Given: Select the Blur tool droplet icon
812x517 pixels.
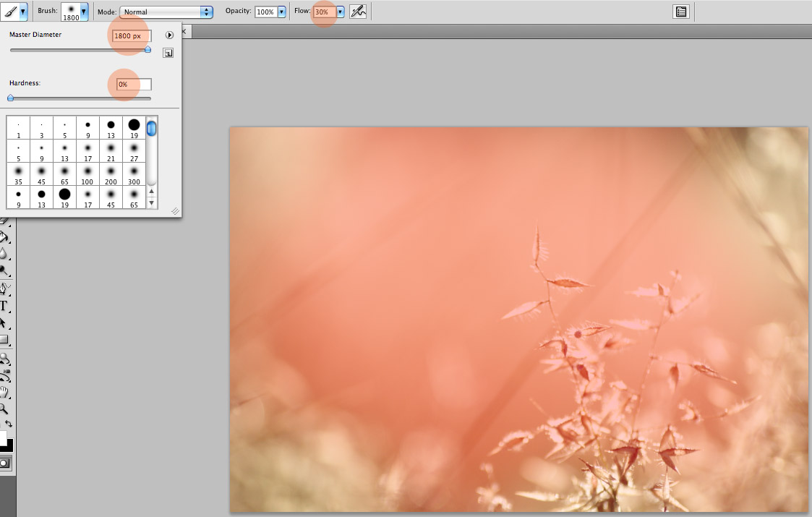Looking at the screenshot, I should 4,254.
